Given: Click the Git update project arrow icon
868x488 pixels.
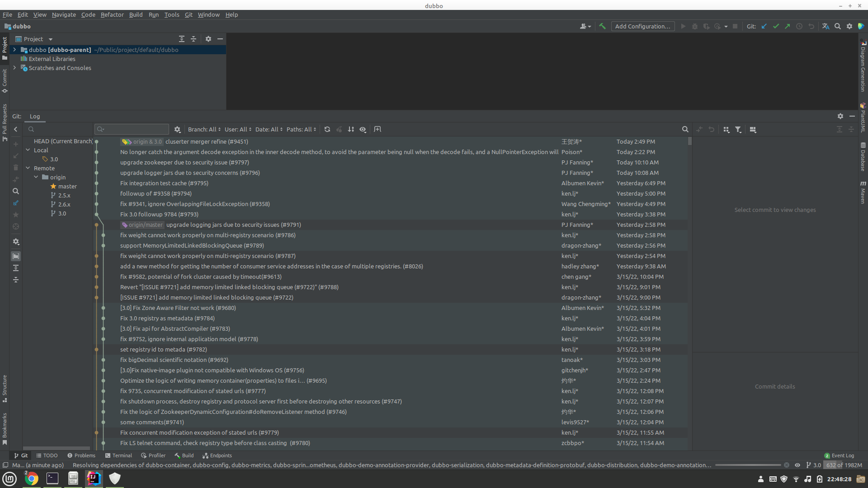Looking at the screenshot, I should click(x=764, y=26).
